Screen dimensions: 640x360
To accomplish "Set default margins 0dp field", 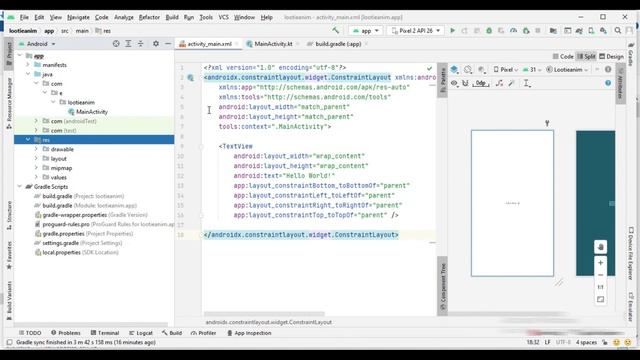I will pyautogui.click(x=481, y=83).
